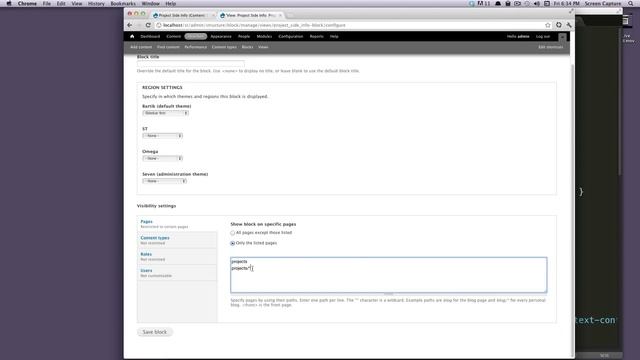Open the Reports admin menu item

(316, 37)
